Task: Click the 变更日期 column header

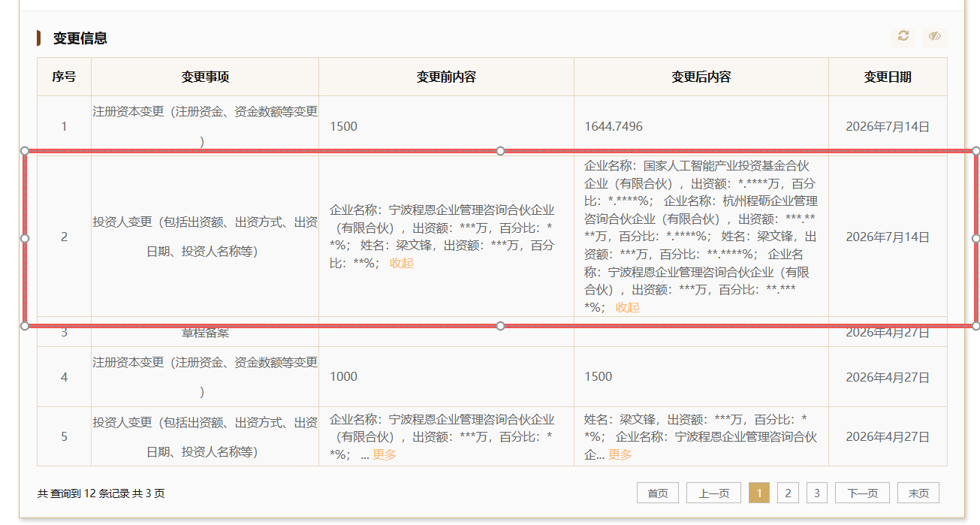Action: pos(888,77)
